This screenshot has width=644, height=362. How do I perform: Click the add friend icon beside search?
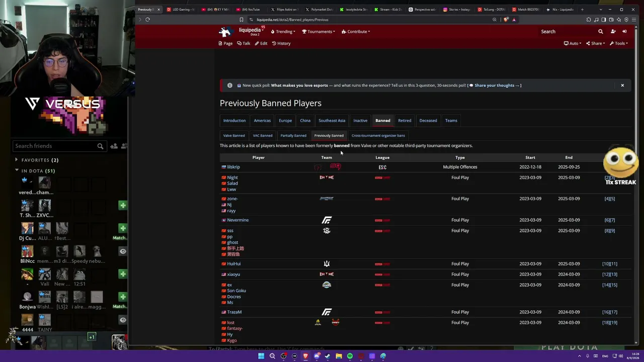pos(114,146)
